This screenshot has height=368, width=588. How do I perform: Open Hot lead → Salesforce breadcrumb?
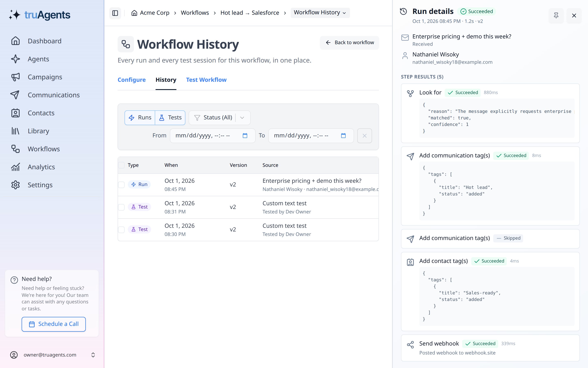(249, 13)
